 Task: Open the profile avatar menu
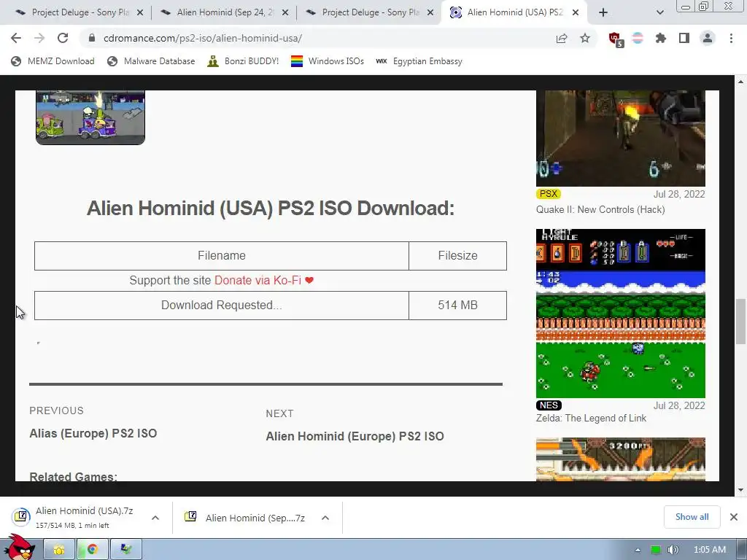pos(708,38)
